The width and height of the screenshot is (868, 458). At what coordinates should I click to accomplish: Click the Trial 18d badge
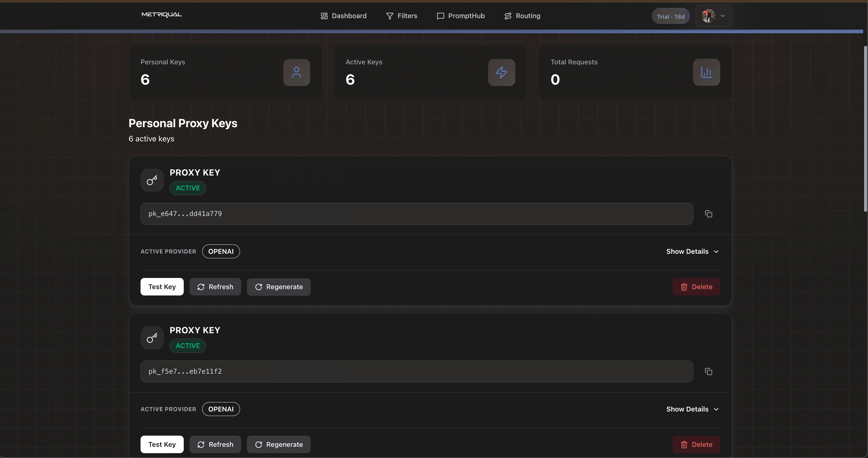(670, 16)
